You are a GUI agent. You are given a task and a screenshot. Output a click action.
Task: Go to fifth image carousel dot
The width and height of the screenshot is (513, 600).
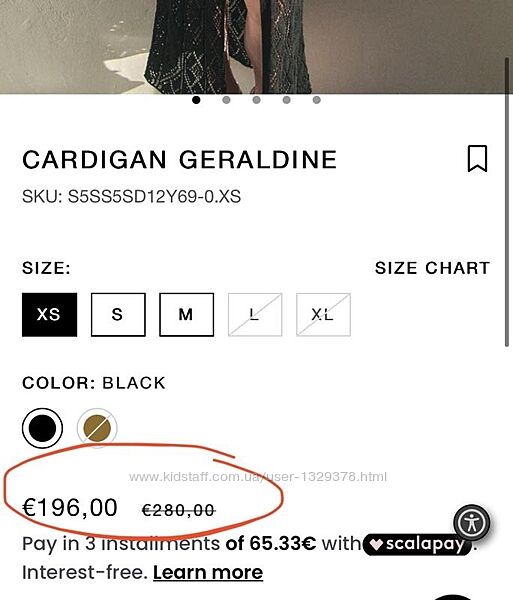click(x=316, y=100)
